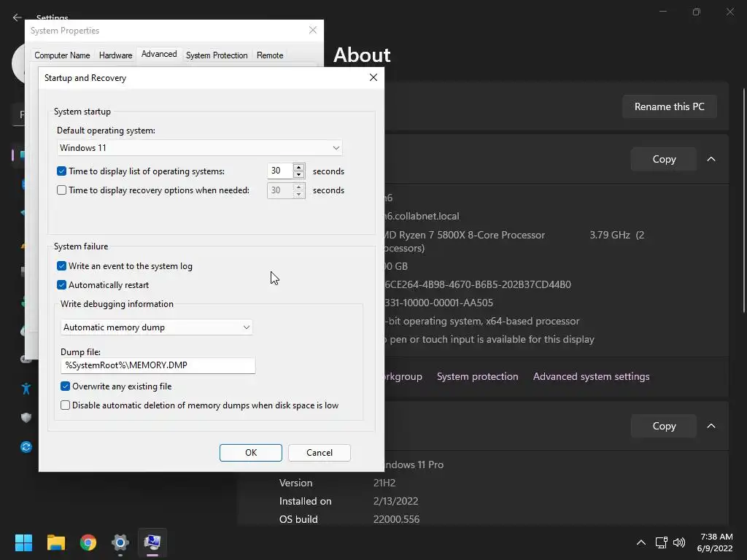Open network status tray icon
The width and height of the screenshot is (747, 560).
[x=661, y=542]
